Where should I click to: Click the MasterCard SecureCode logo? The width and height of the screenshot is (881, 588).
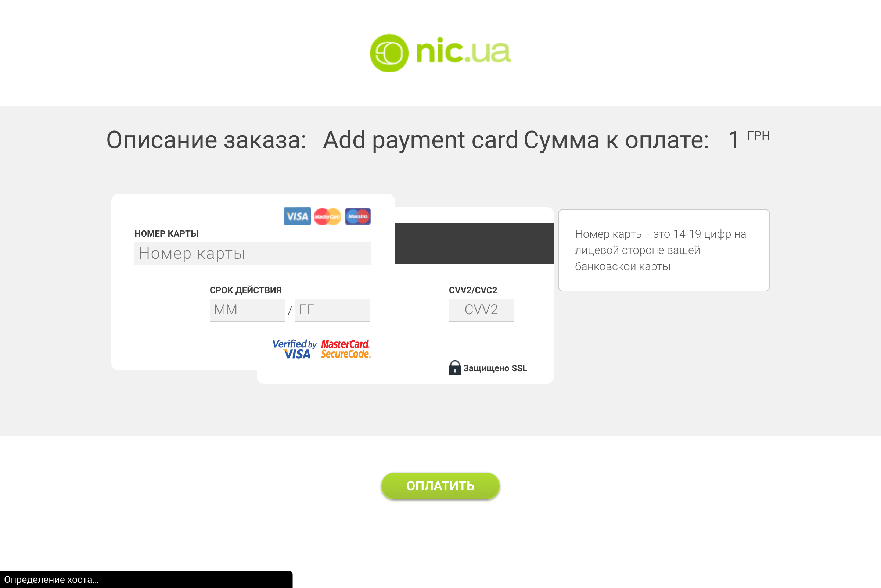[x=346, y=349]
